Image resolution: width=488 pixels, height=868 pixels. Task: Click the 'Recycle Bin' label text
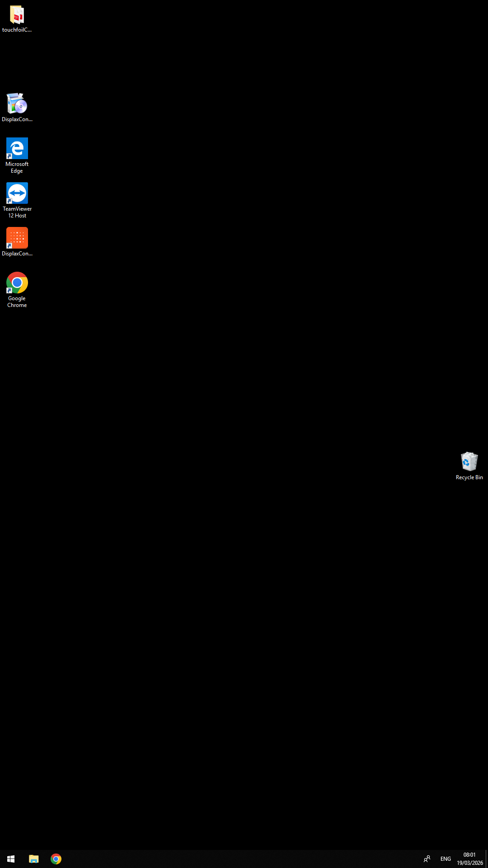[469, 477]
